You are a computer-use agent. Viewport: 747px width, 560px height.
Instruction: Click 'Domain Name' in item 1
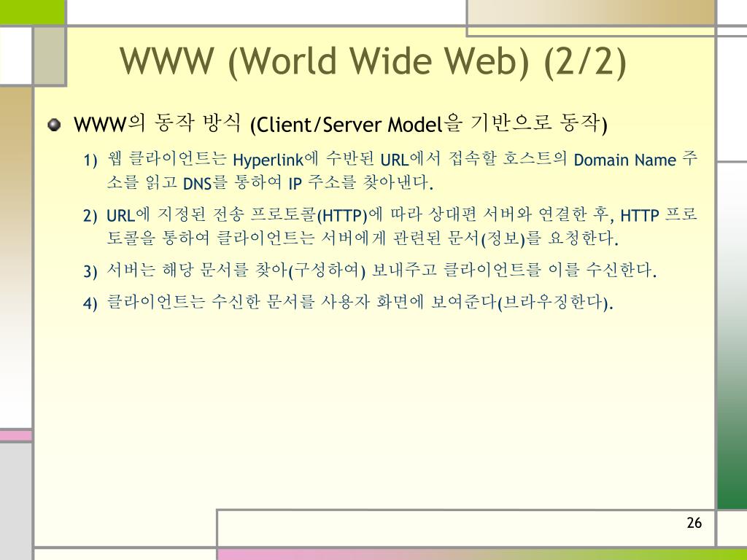coord(624,160)
